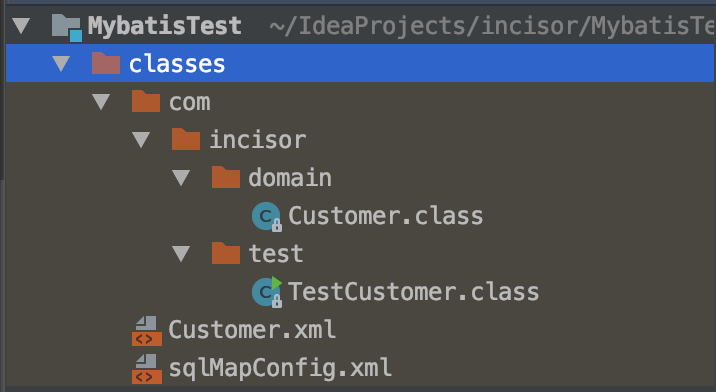Click the test folder icon

[226, 253]
